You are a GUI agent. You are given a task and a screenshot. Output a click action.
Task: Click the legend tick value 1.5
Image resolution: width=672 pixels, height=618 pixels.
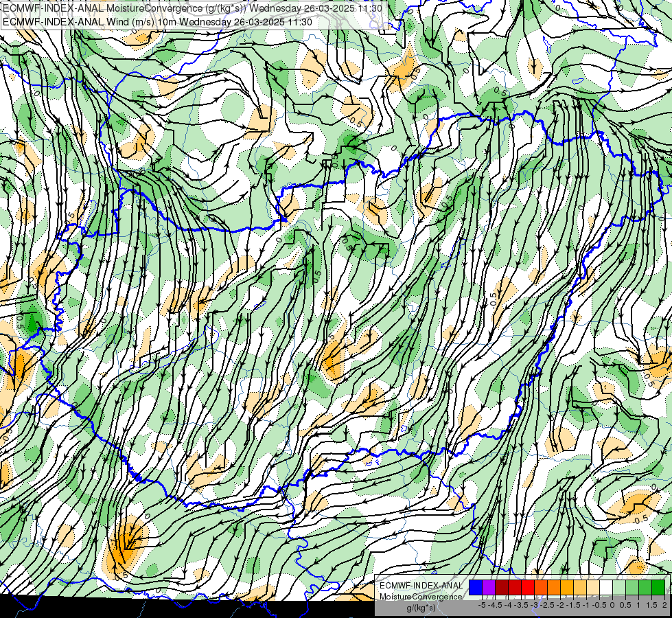652,605
